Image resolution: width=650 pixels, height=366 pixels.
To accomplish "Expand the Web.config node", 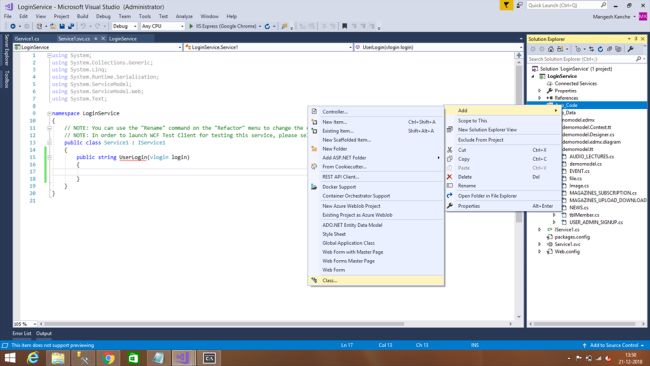I will pyautogui.click(x=540, y=252).
